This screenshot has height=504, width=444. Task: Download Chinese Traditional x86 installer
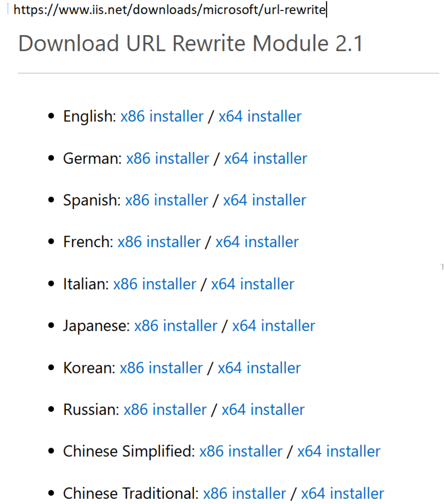pyautogui.click(x=245, y=493)
